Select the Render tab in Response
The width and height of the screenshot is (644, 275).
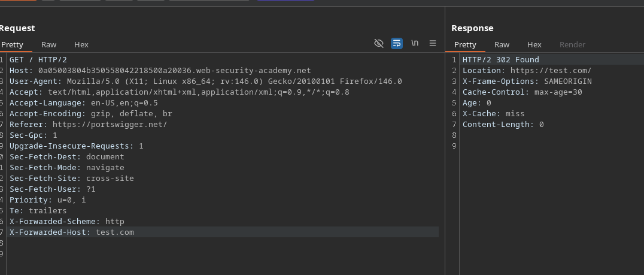pyautogui.click(x=572, y=44)
